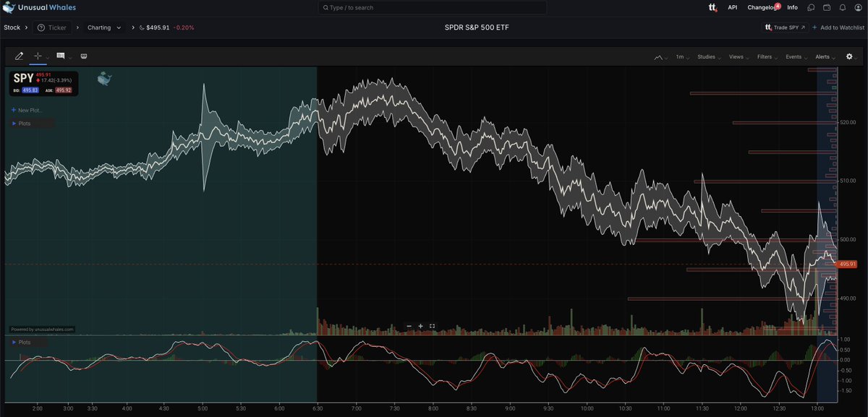The width and height of the screenshot is (868, 417).
Task: Open the crosshair tool options arrow
Action: 48,56
